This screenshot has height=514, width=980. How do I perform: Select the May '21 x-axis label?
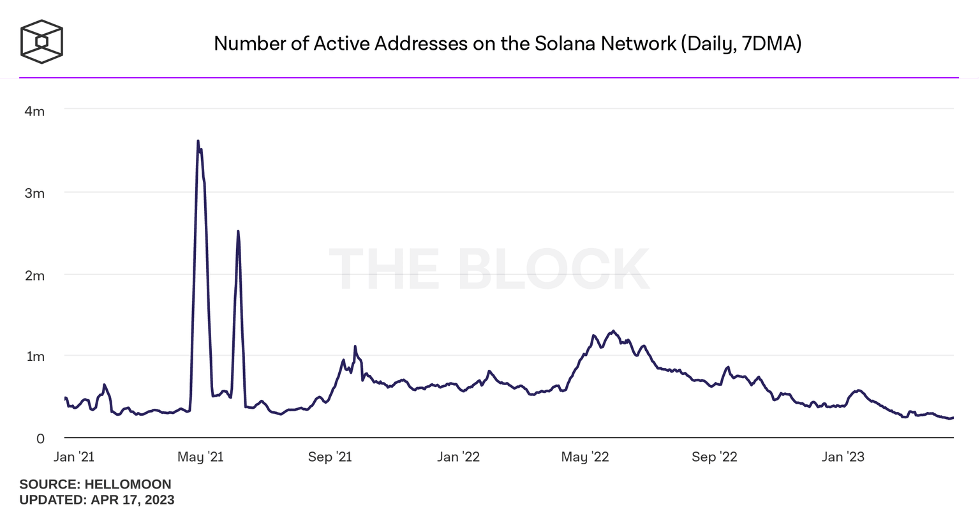[200, 457]
